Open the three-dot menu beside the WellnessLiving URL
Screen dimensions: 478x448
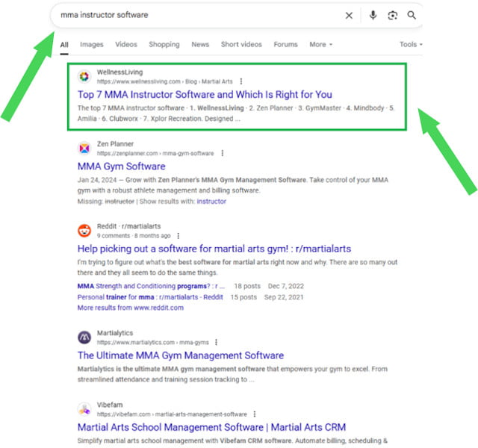(x=240, y=81)
